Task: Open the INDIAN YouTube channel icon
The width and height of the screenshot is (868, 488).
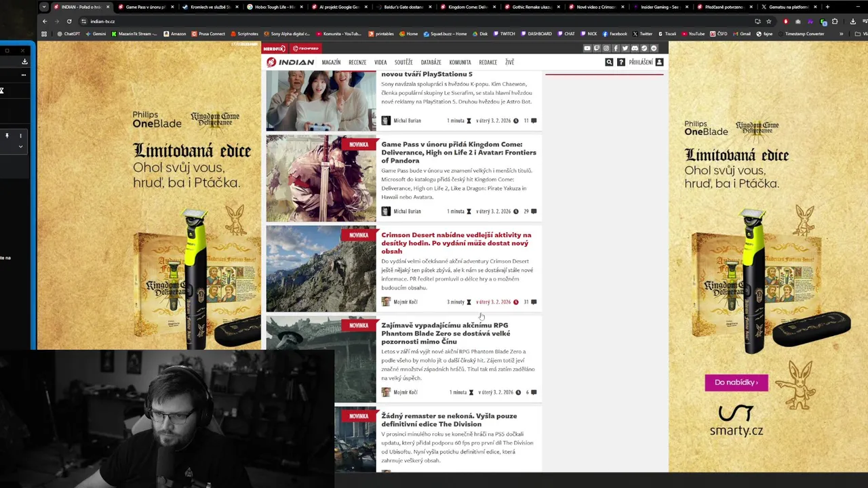Action: [x=587, y=48]
